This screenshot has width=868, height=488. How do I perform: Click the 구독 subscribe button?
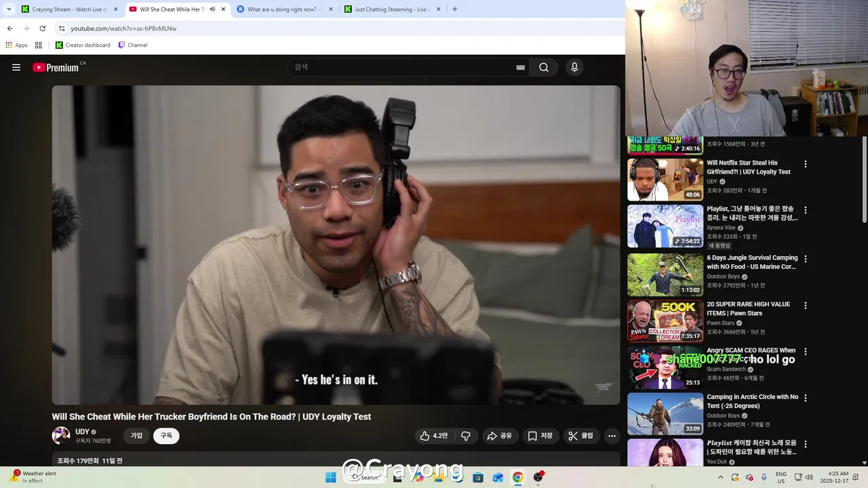(166, 436)
